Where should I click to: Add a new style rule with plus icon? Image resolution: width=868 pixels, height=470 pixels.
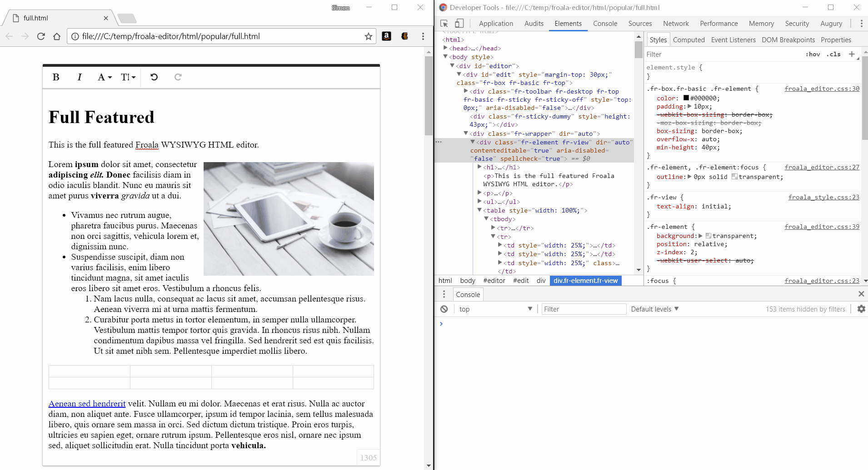(852, 54)
